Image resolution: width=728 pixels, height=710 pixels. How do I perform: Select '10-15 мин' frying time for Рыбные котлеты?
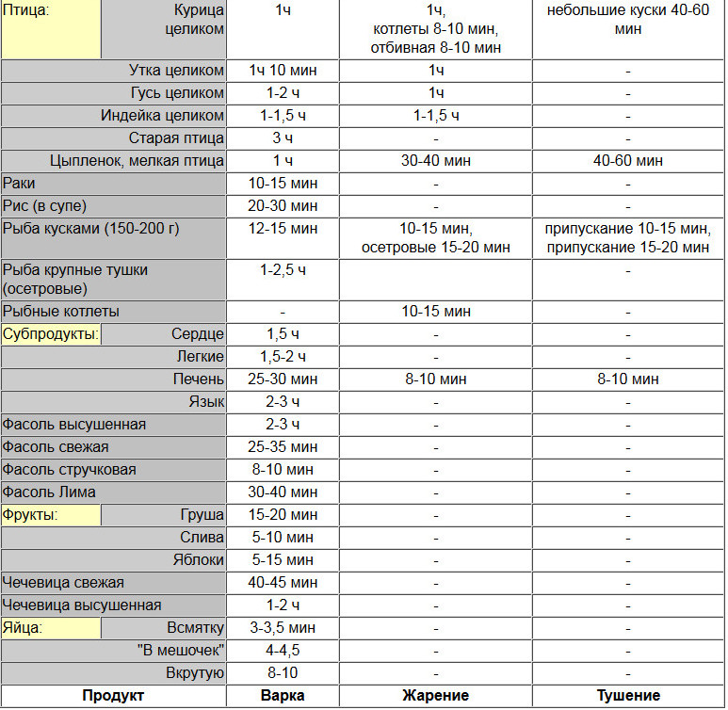435,312
